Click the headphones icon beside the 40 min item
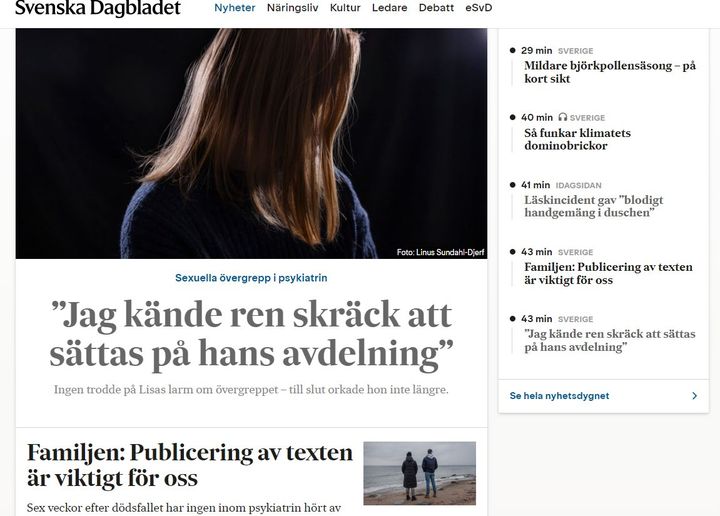Image resolution: width=720 pixels, height=516 pixels. (562, 117)
